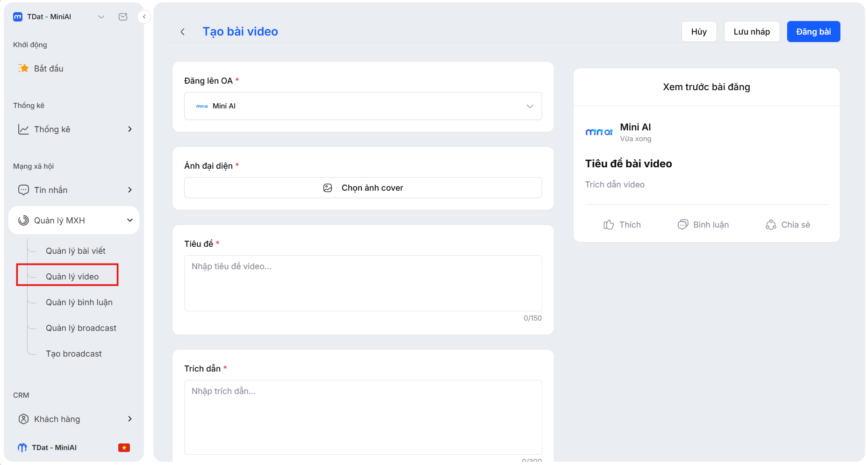Open Quản lý broadcast
868x465 pixels.
click(81, 328)
